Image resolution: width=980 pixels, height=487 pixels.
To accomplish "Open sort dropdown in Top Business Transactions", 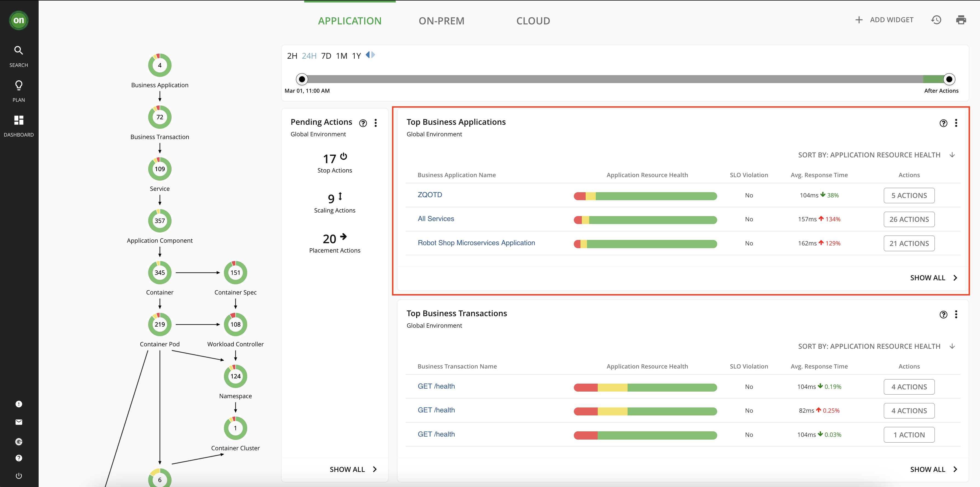I will (876, 347).
